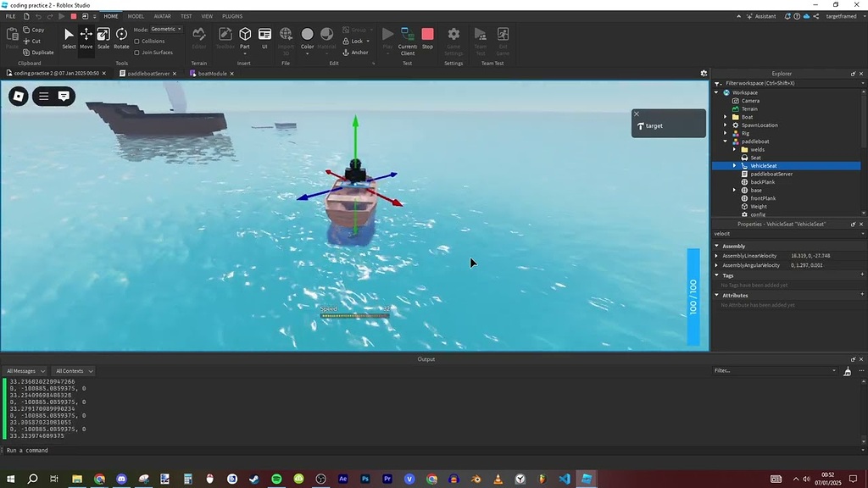Enable the Collisions checkbox
Viewport: 868px width, 488px height.
[136, 42]
